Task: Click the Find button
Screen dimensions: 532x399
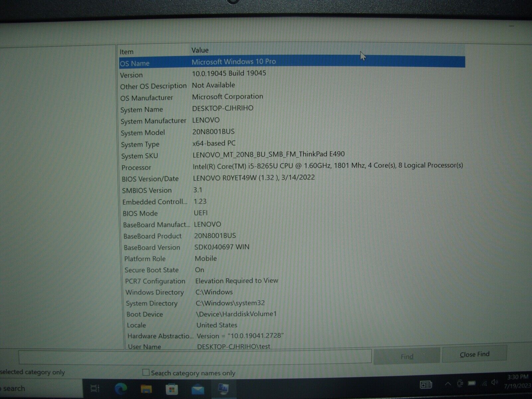Action: coord(407,356)
